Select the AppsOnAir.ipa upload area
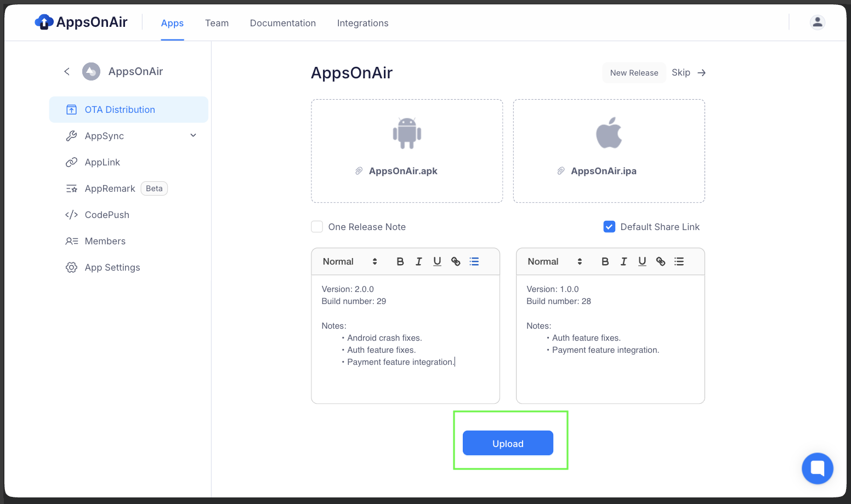 click(x=609, y=151)
